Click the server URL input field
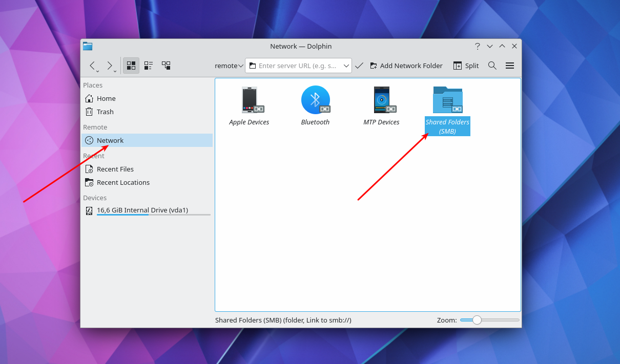 click(297, 66)
